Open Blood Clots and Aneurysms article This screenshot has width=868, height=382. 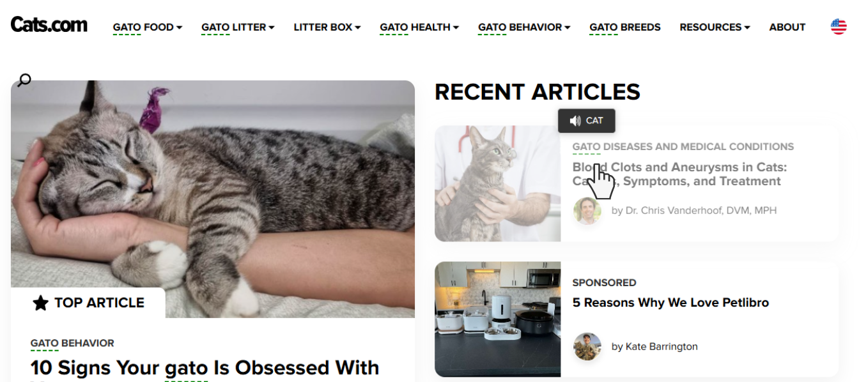[x=679, y=174]
